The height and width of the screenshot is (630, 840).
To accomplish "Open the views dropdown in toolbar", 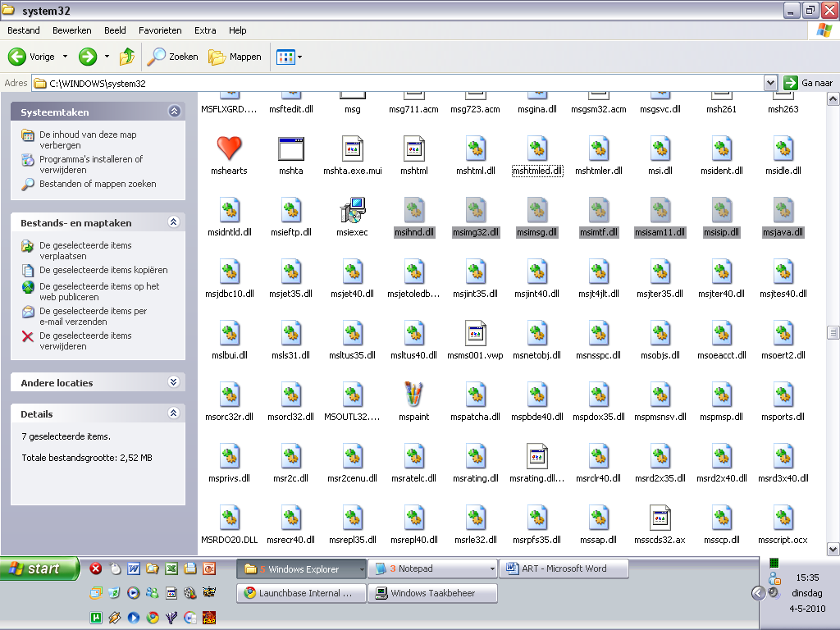I will 290,57.
